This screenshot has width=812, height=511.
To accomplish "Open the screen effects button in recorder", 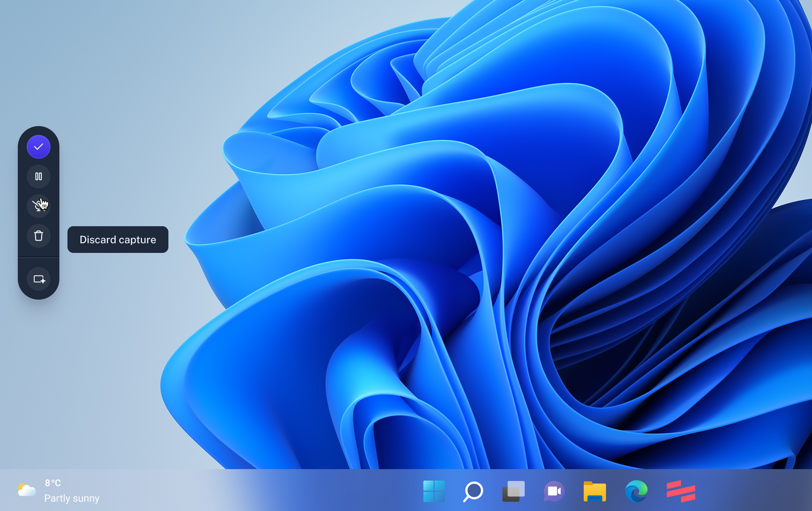I will [x=39, y=279].
